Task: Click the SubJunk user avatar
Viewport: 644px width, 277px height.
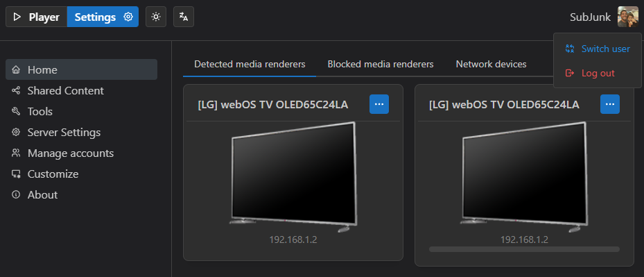Action: [x=627, y=17]
